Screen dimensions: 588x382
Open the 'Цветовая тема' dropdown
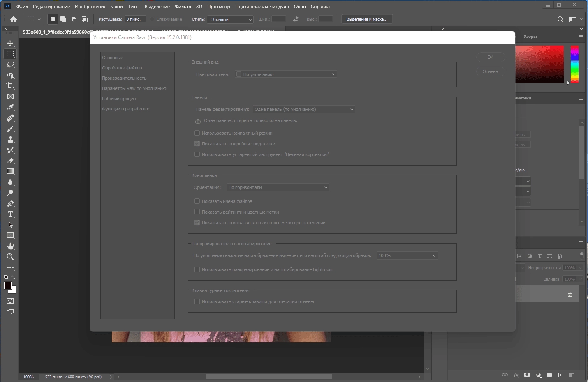point(286,74)
